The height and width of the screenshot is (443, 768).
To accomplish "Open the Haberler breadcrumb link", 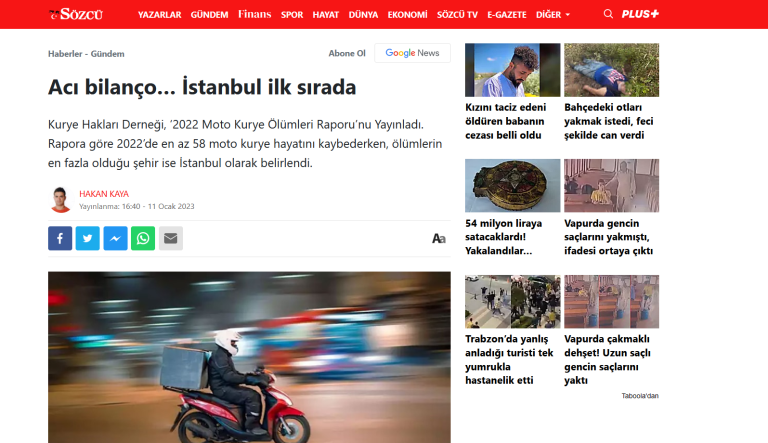I will pos(65,54).
